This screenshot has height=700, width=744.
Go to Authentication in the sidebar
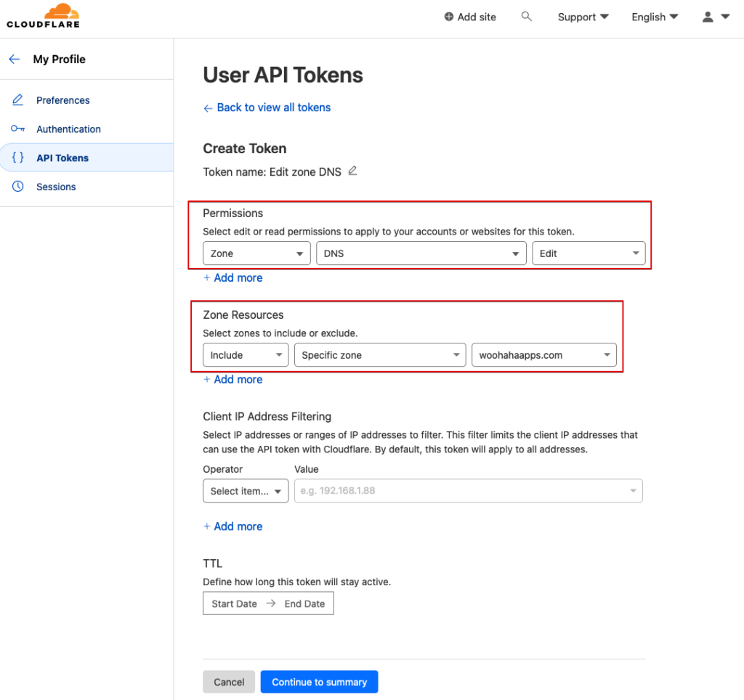coord(69,129)
